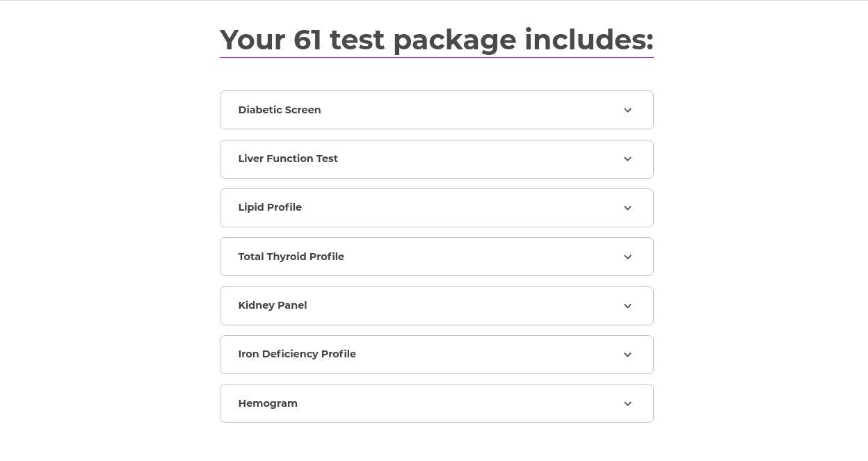Click the Iron Deficiency Profile down-arrow icon
This screenshot has height=461, width=868.
click(x=627, y=355)
